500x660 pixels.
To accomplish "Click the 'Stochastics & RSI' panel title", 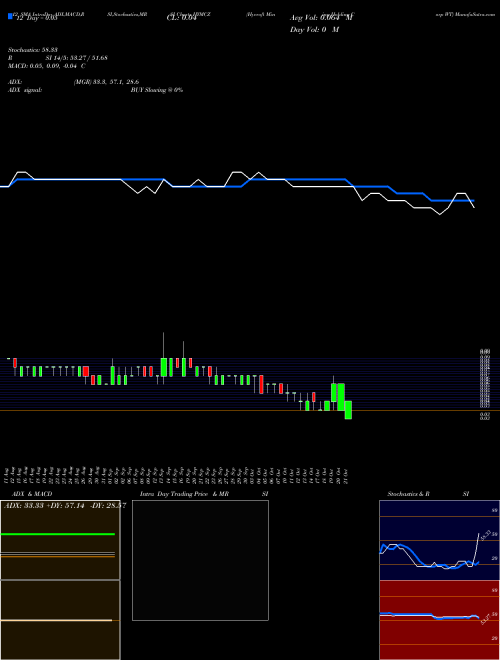I will (428, 494).
